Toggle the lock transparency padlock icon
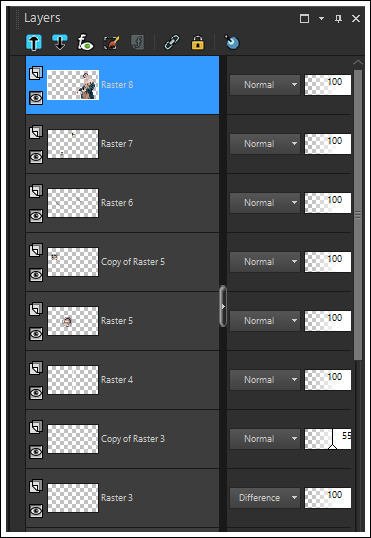Viewport: 371px width, 538px height. coord(197,43)
